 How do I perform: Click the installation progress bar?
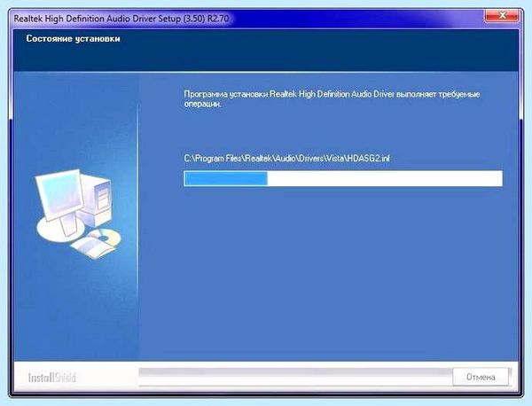(343, 178)
